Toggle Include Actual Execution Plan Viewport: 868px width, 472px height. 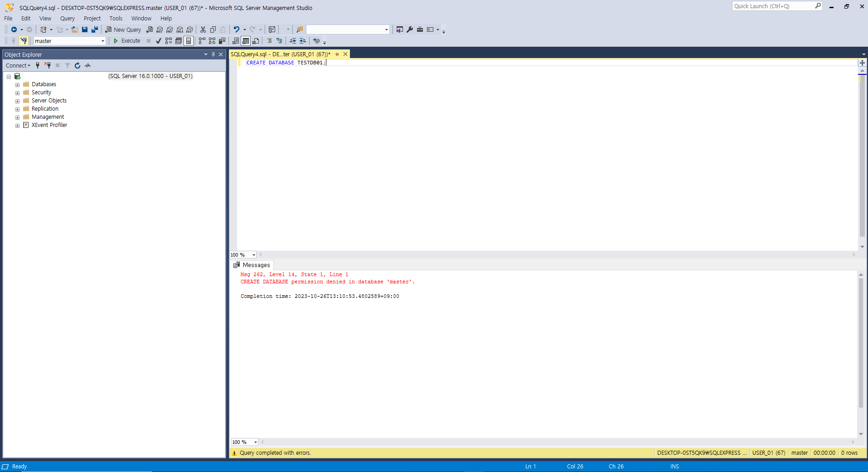coord(202,41)
